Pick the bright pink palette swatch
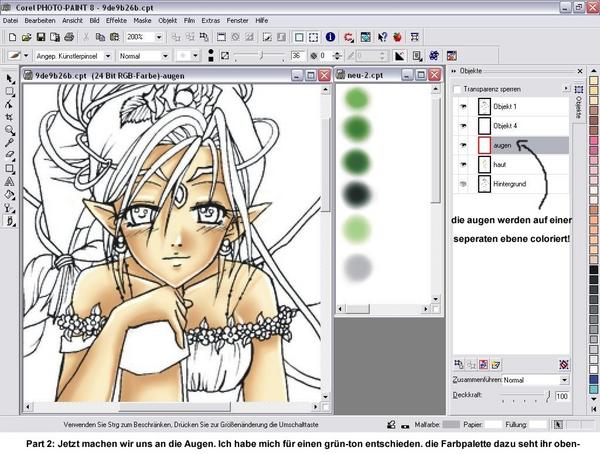This screenshot has height=454, width=600. point(593,140)
